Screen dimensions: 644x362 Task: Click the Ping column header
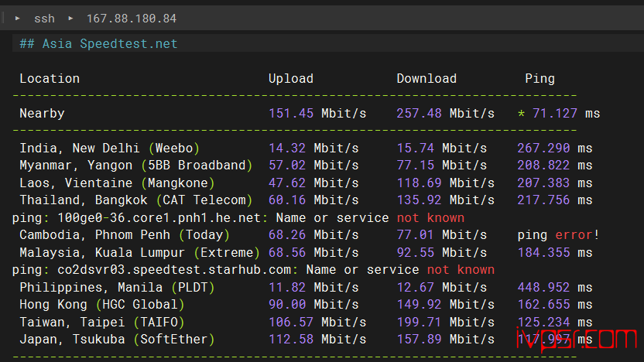540,78
